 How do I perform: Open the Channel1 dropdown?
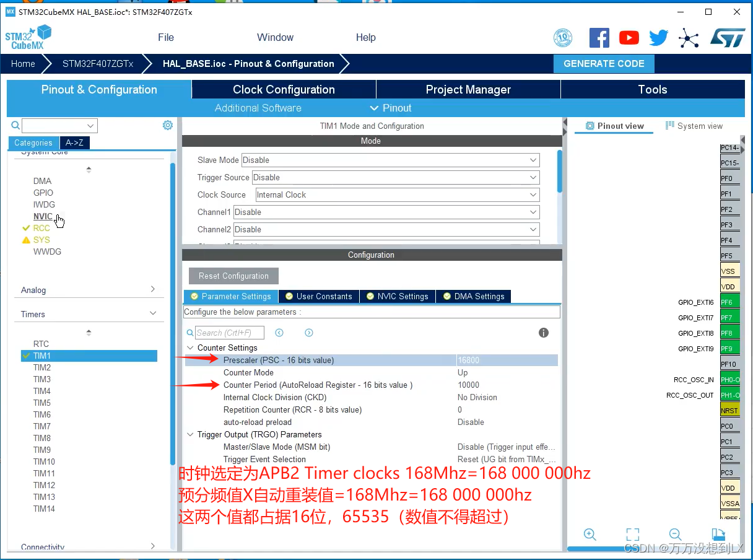tap(386, 212)
